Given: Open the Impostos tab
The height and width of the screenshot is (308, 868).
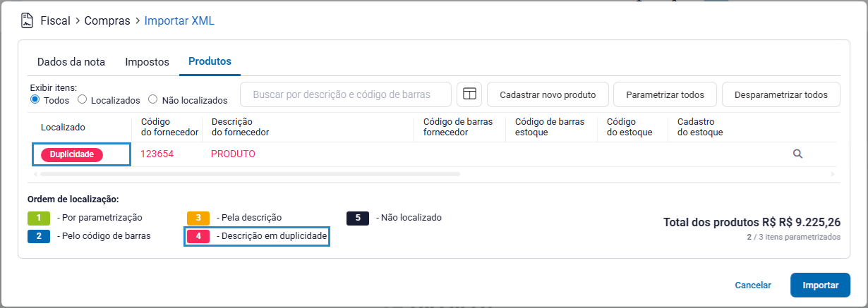Looking at the screenshot, I should pos(147,62).
